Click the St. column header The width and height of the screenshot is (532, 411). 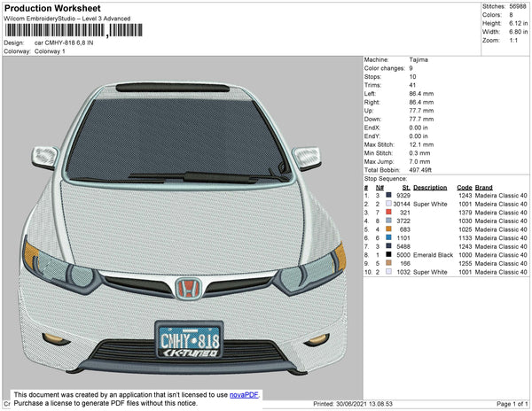pos(406,188)
